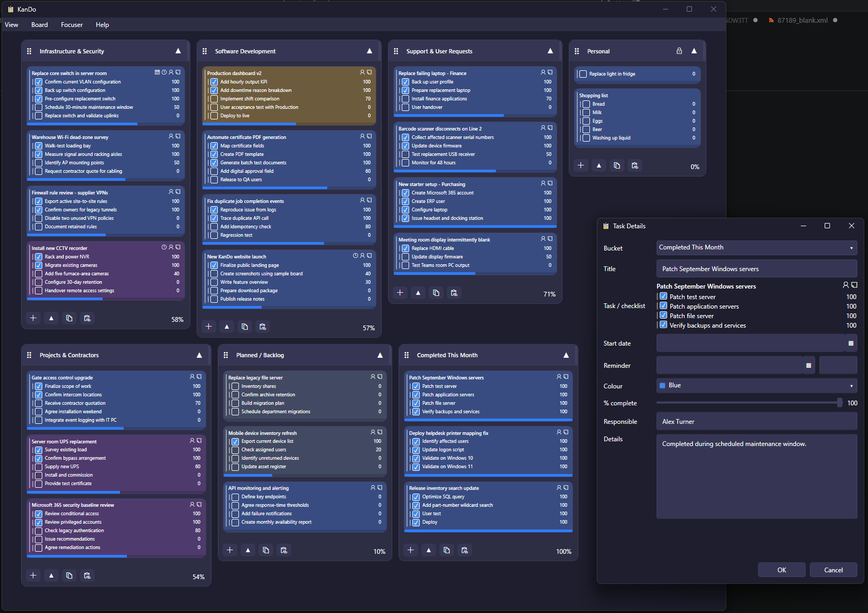Cancel the Task Details dialog
This screenshot has height=613, width=868.
pos(834,570)
